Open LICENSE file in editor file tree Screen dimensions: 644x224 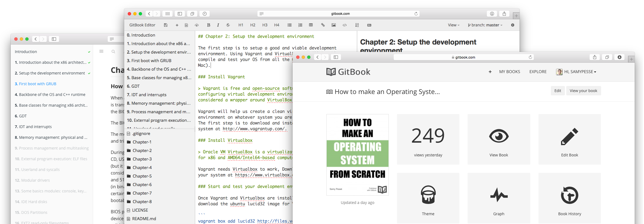137,210
